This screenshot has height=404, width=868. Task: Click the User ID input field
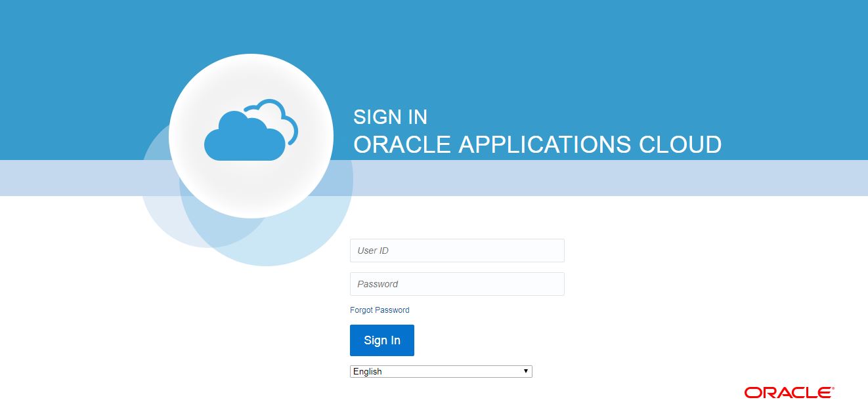(x=457, y=251)
